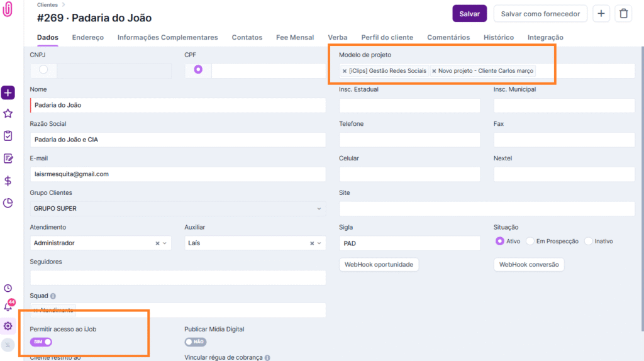Screen dimensions: 644x361
Task: Click the clock timer icon in the sidebar
Action: [8, 288]
